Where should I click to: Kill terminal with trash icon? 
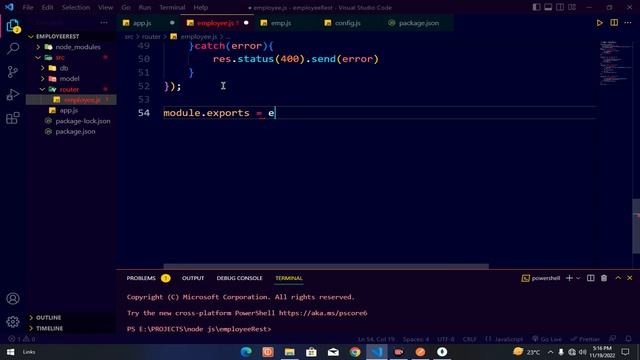point(604,278)
